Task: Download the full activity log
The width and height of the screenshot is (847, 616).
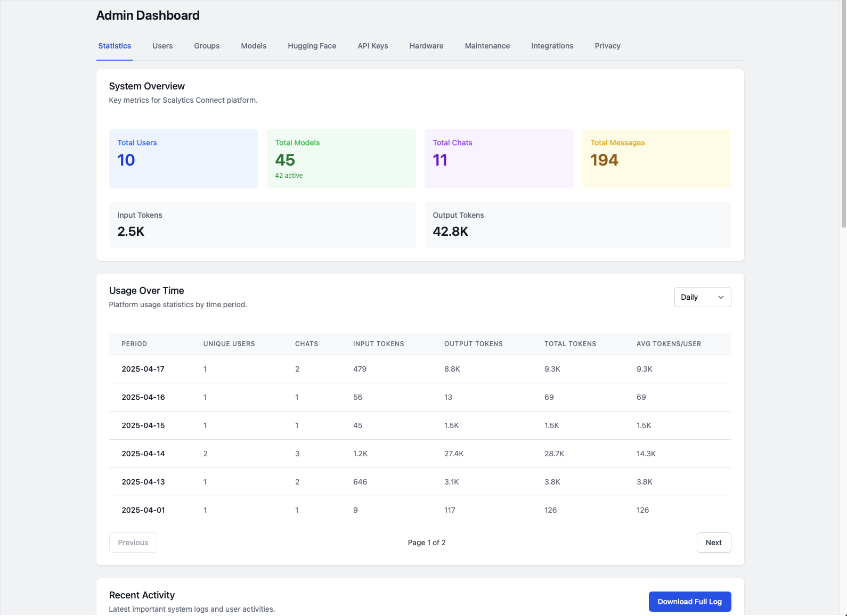Action: click(690, 602)
